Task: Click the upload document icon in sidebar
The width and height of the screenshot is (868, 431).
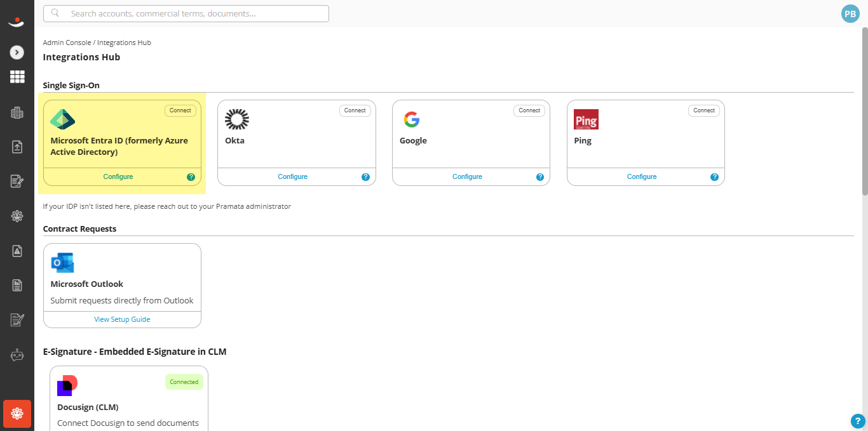Action: point(17,147)
